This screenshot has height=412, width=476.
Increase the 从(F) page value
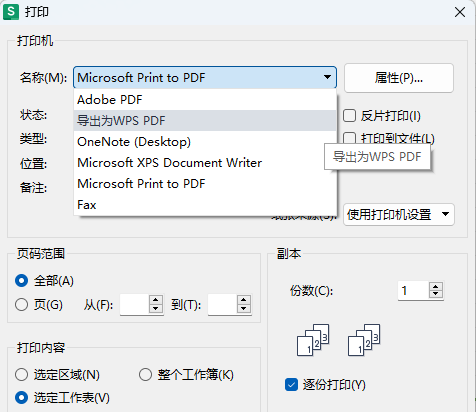156,299
